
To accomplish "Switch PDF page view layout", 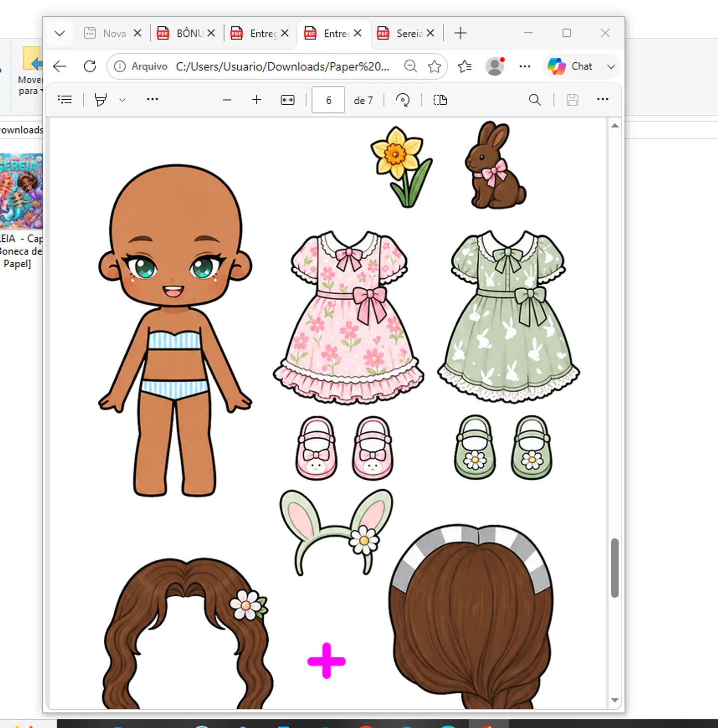I will point(440,100).
